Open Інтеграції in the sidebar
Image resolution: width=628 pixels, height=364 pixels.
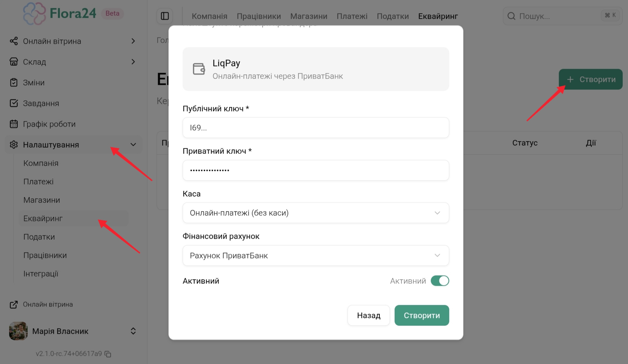point(41,274)
